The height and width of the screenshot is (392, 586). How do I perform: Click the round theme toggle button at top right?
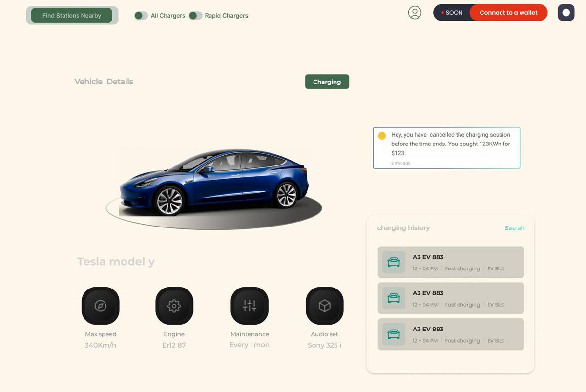566,13
